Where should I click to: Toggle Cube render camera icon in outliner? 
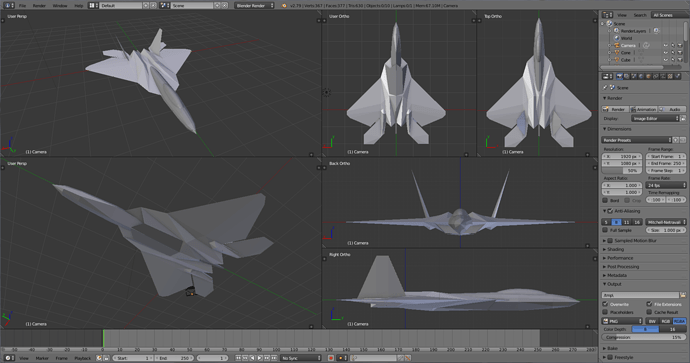click(x=680, y=59)
